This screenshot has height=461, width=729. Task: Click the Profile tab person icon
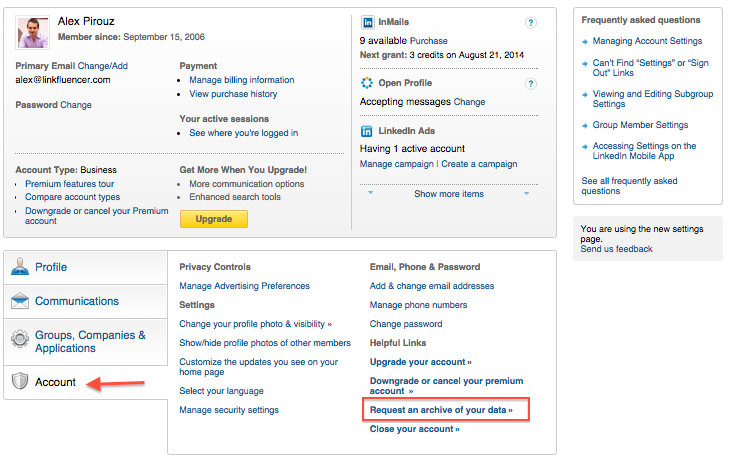tap(20, 267)
